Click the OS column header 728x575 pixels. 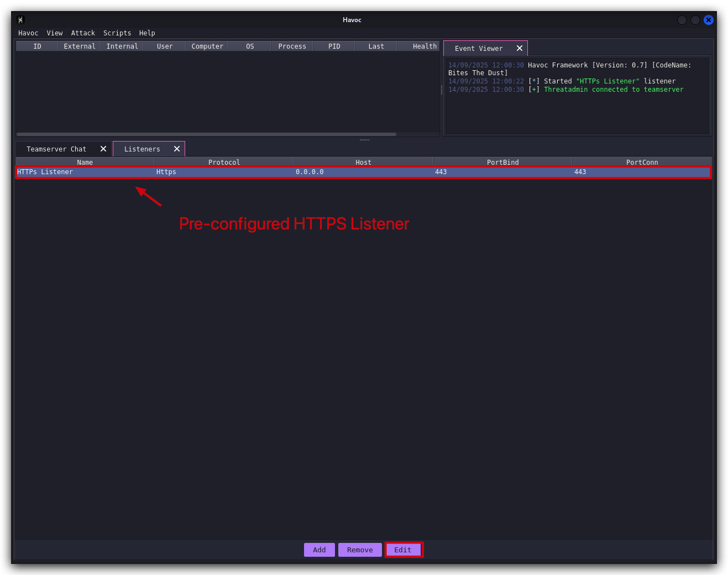pos(250,46)
